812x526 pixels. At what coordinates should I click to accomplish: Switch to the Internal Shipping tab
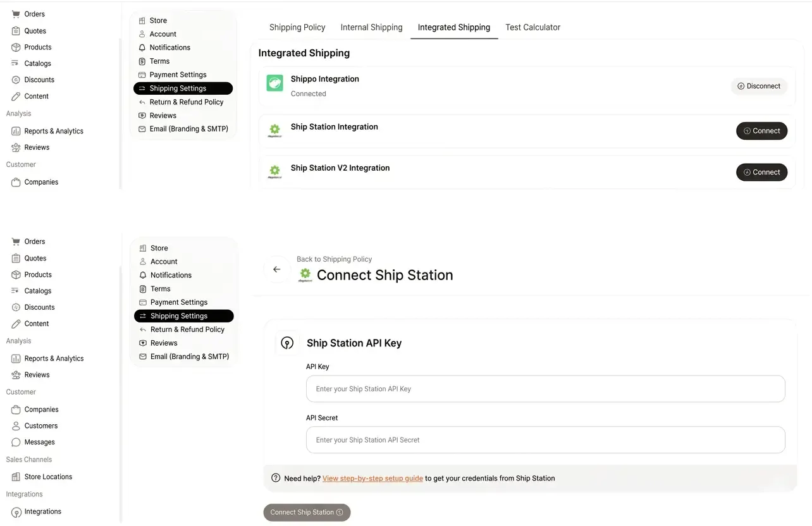coord(371,27)
